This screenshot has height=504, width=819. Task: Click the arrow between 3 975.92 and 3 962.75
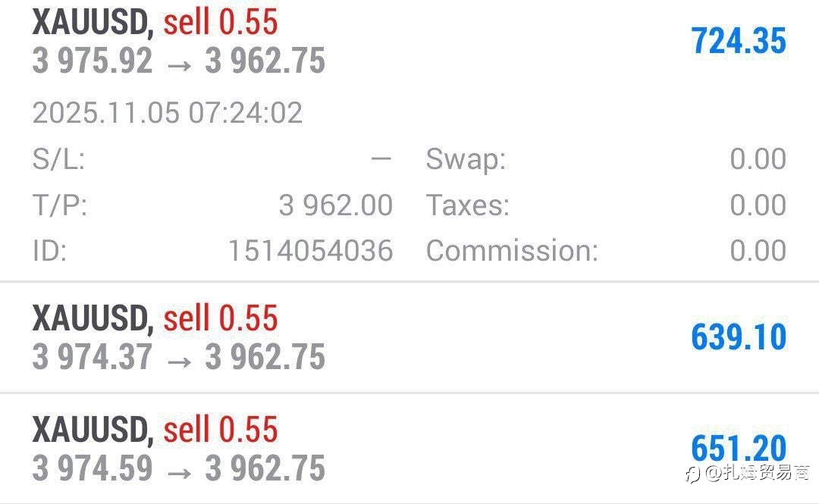[x=179, y=64]
